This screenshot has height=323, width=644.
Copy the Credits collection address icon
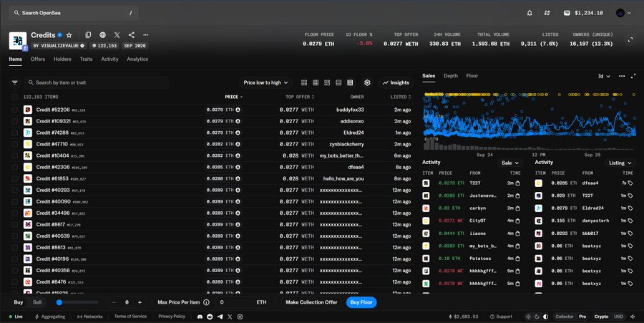pos(88,35)
